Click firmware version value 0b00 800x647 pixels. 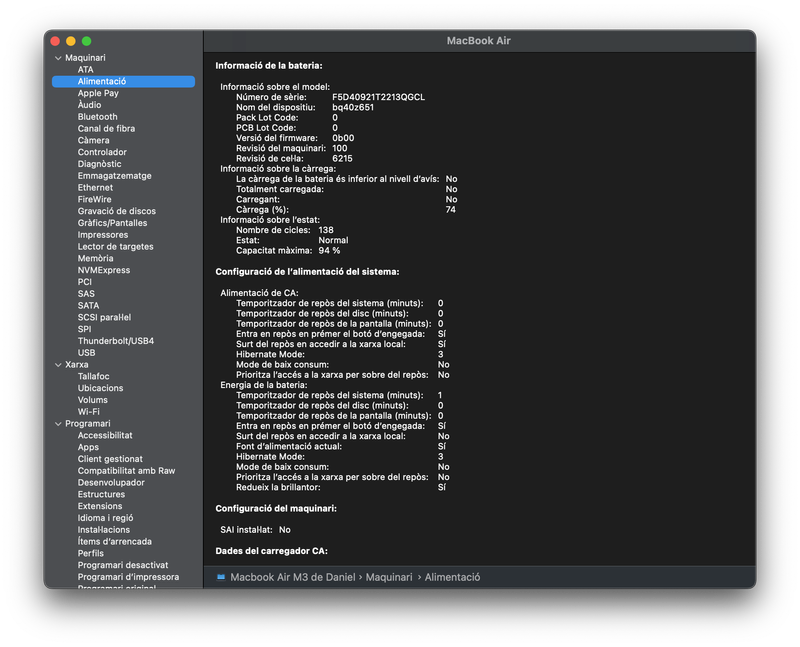tap(343, 138)
